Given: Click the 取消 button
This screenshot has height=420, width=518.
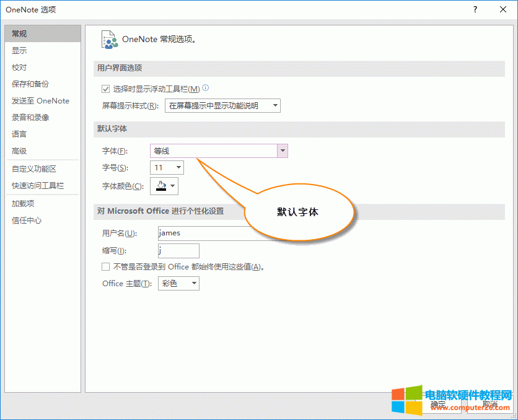Looking at the screenshot, I should click(x=489, y=403).
